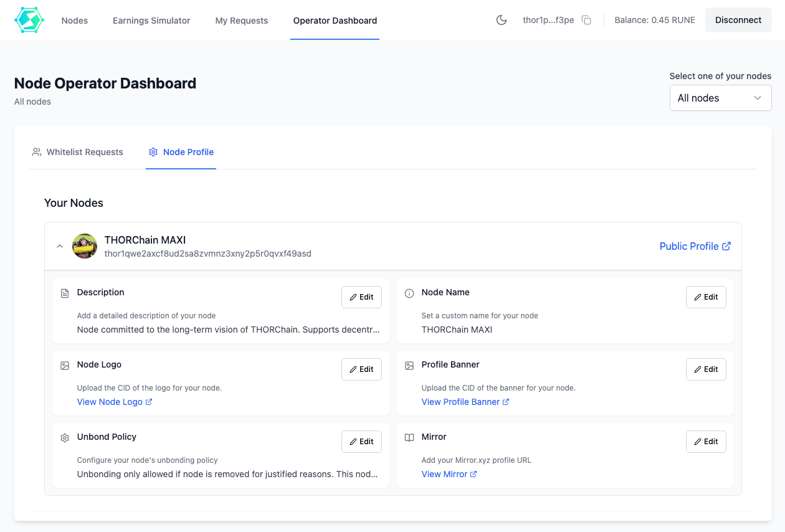Click the external-link icon after View Mirror
Viewport: 785px width, 532px height.
pyautogui.click(x=473, y=474)
